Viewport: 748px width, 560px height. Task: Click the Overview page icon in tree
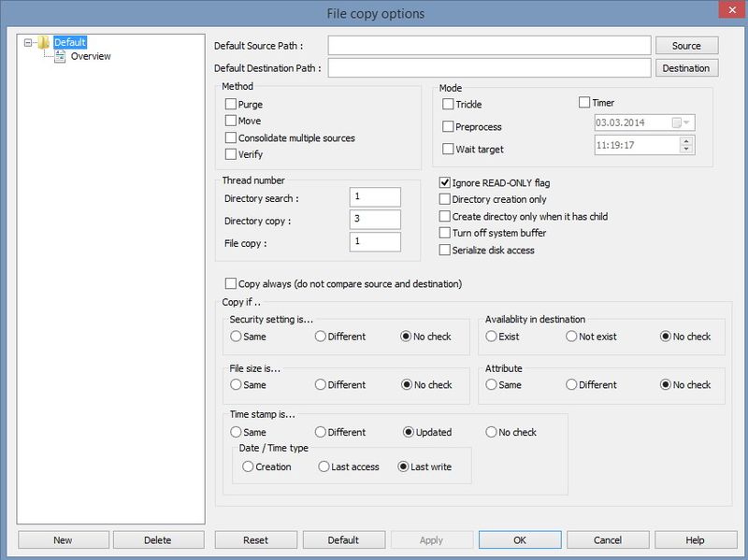(61, 56)
